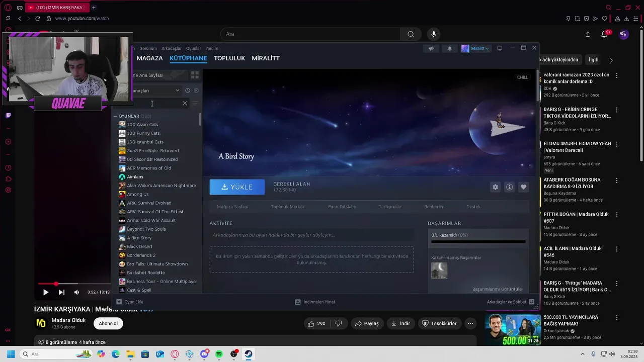Open YouTube create upload icon
The height and width of the screenshot is (362, 644).
(588, 34)
